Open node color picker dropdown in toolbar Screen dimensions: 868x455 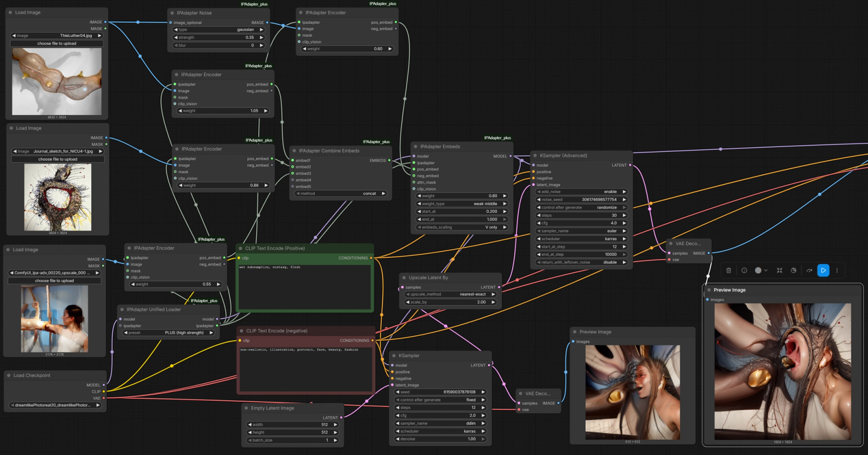pyautogui.click(x=761, y=270)
